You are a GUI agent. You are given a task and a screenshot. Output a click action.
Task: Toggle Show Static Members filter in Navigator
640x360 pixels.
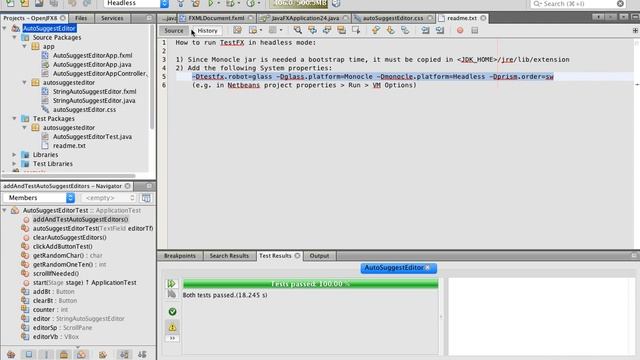46,354
